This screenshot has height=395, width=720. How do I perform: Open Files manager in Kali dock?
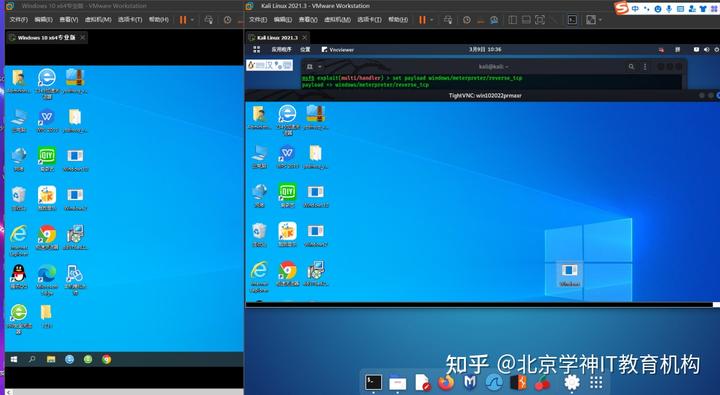[x=398, y=383]
